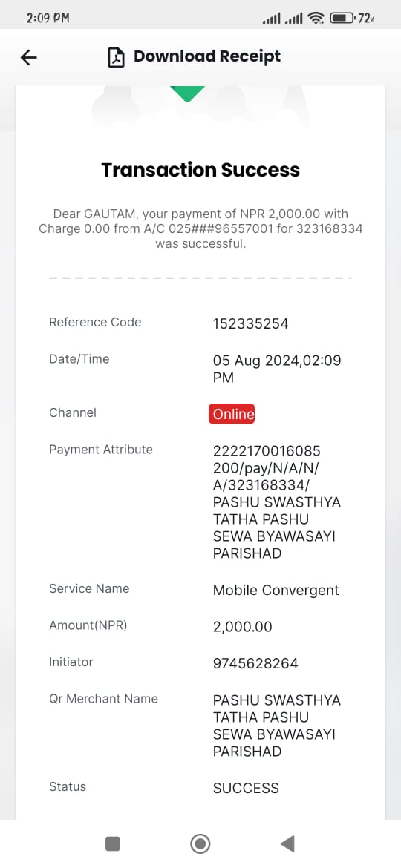Tap the 2,000.00 amount value
The height and width of the screenshot is (868, 401).
pyautogui.click(x=243, y=627)
